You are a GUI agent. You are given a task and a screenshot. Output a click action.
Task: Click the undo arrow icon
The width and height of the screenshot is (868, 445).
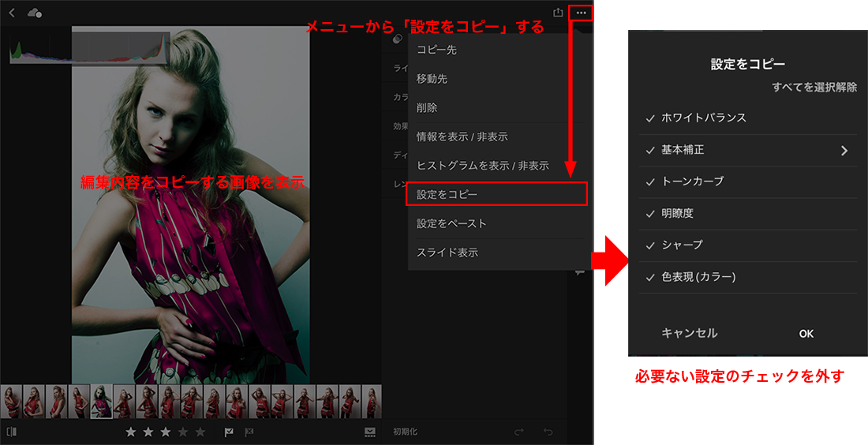tap(547, 432)
